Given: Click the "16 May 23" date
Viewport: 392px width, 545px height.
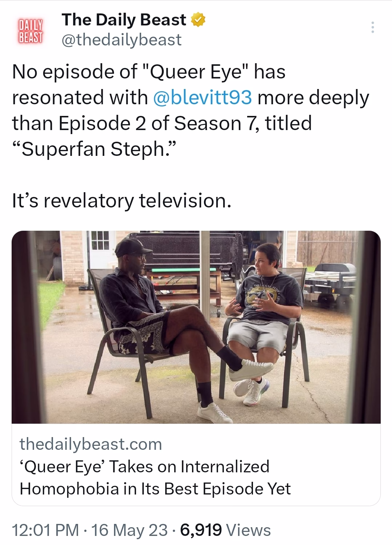Looking at the screenshot, I should [130, 530].
